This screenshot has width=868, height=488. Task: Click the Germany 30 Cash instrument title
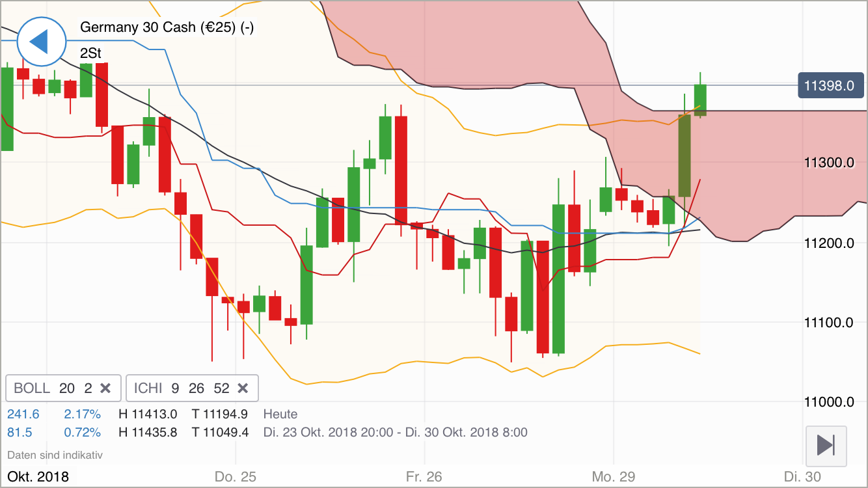pos(167,28)
